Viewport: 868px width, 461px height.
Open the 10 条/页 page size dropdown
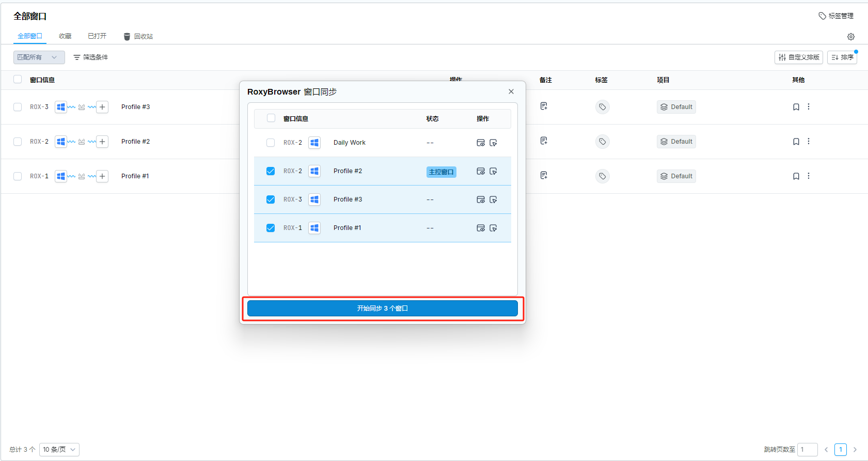(59, 450)
